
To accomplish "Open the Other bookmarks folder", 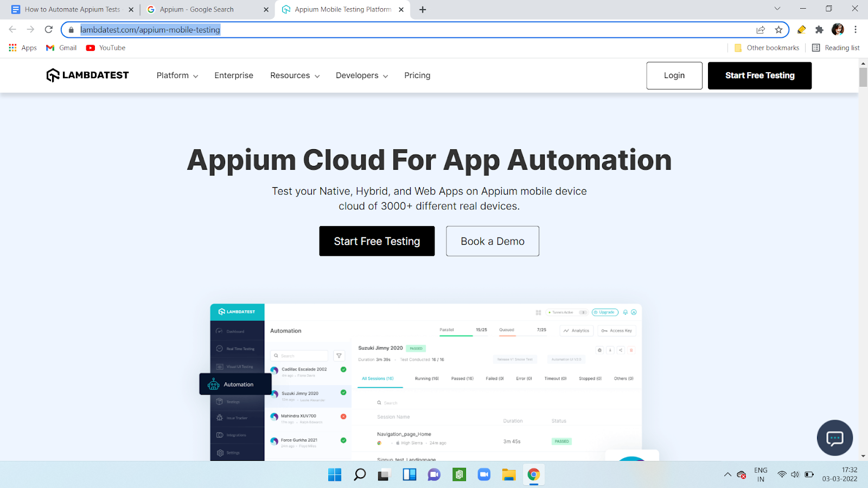I will (x=767, y=48).
